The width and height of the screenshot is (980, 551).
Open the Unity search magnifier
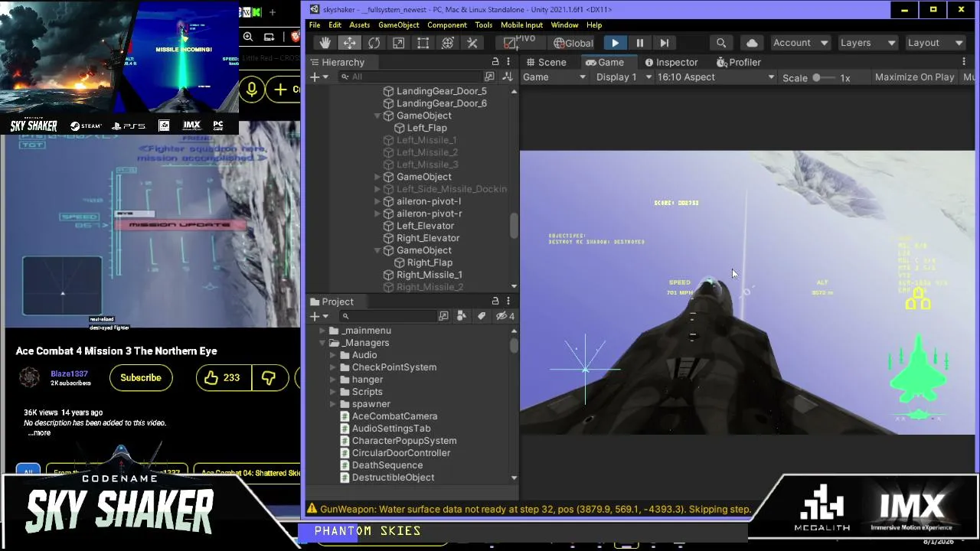pos(721,43)
